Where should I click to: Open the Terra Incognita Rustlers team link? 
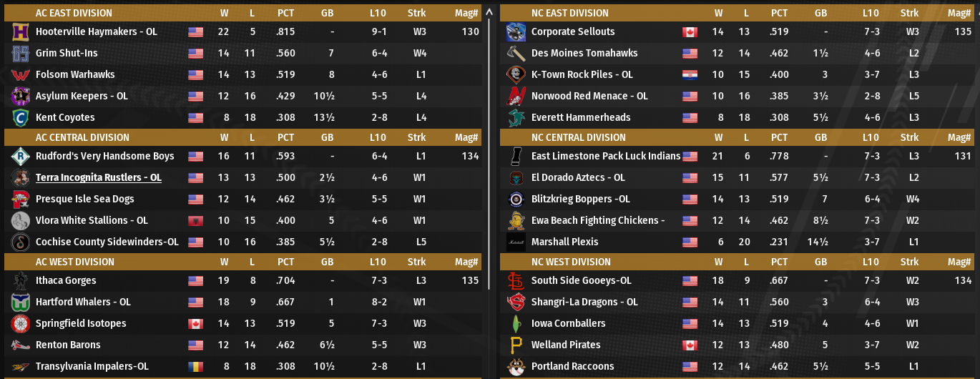coord(99,178)
